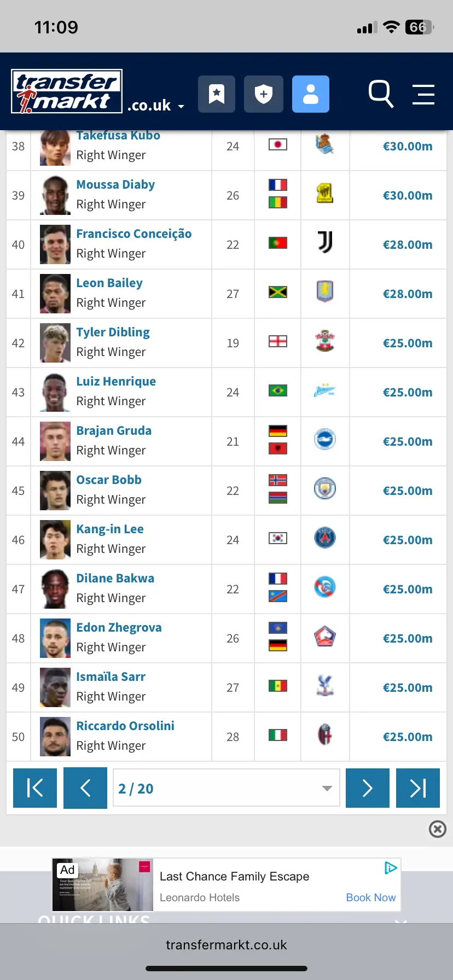Tap the bookmark watchlist icon
This screenshot has height=980, width=453.
click(217, 94)
